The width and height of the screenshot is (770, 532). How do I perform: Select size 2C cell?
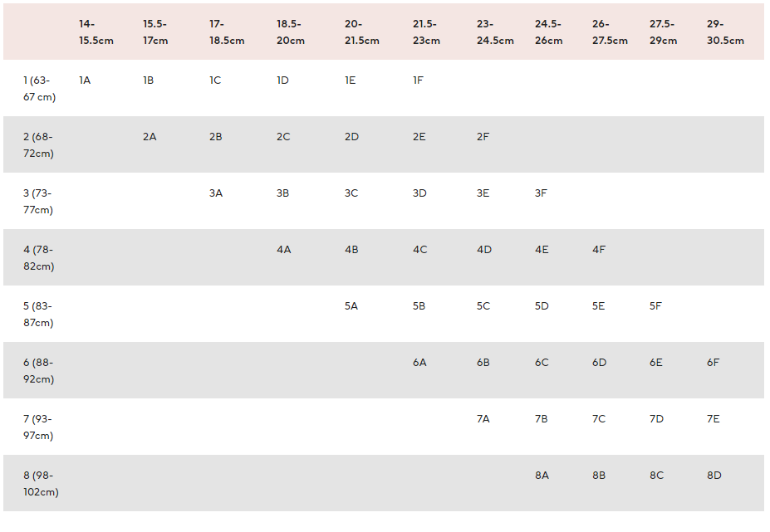283,137
